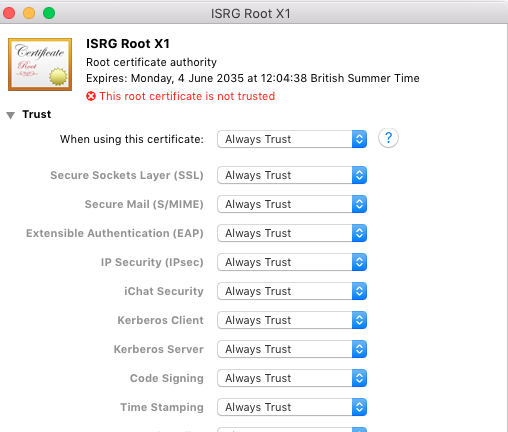
Task: Collapse the Trust disclosure triangle
Action: point(11,115)
